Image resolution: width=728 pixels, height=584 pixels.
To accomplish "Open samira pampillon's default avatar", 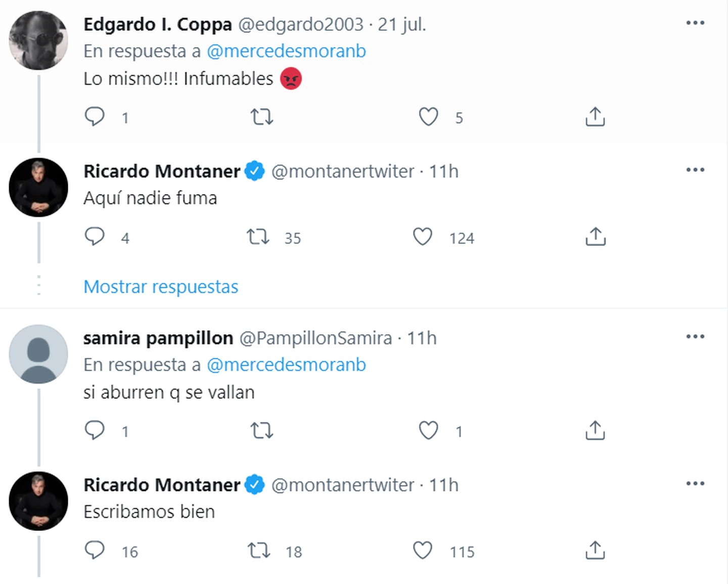I will tap(38, 354).
